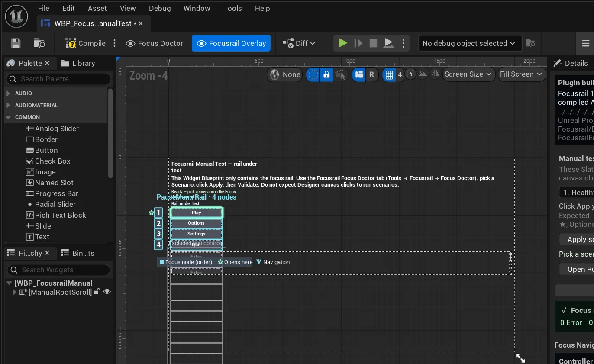Toggle the lock selection icon
This screenshot has height=364, width=594.
[326, 74]
